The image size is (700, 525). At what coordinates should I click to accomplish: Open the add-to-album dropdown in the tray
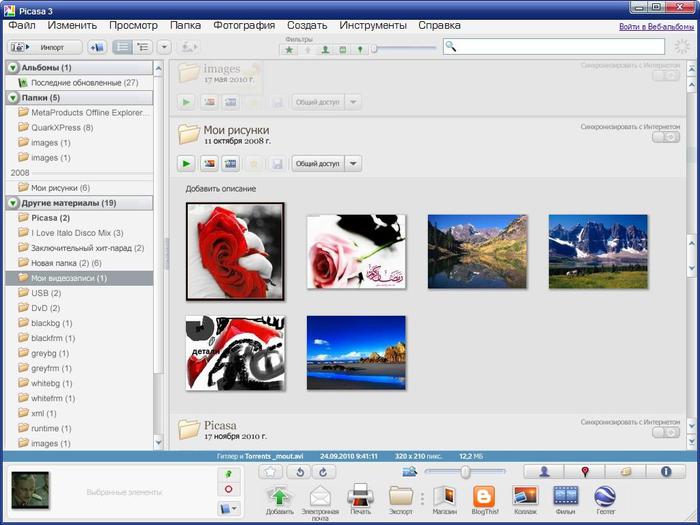(229, 508)
